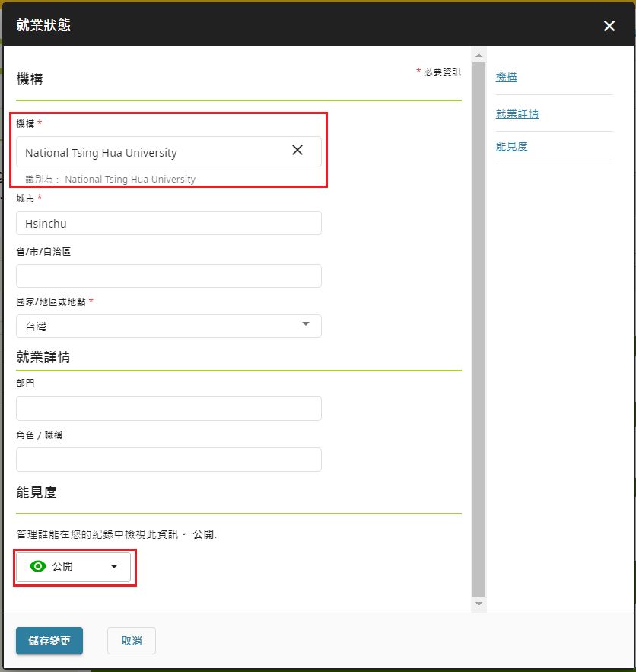
Task: Click the 角色 / 職稱 input field
Action: [x=168, y=460]
